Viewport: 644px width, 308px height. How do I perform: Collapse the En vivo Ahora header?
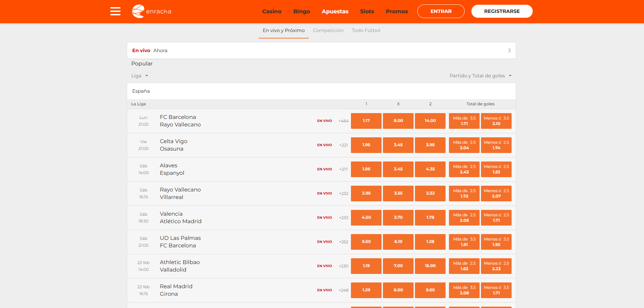321,50
